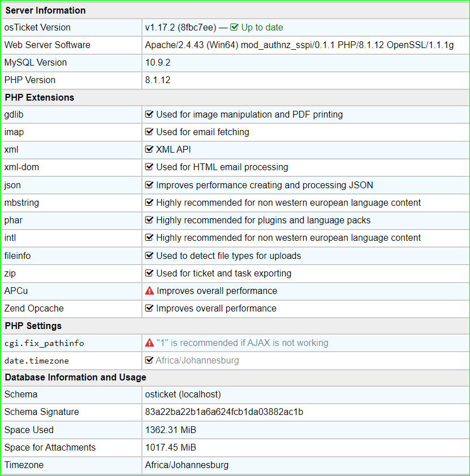The height and width of the screenshot is (476, 470).
Task: Click the Up to date status link
Action: click(x=262, y=27)
